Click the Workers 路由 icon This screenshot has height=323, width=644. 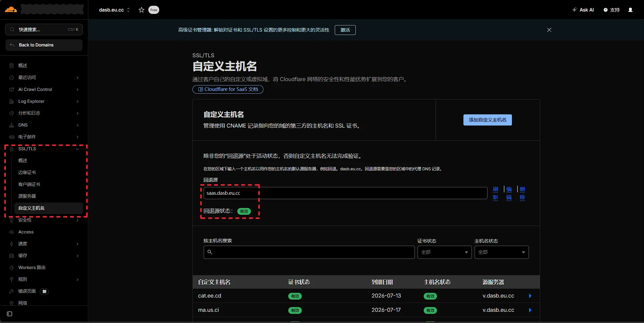coord(12,267)
